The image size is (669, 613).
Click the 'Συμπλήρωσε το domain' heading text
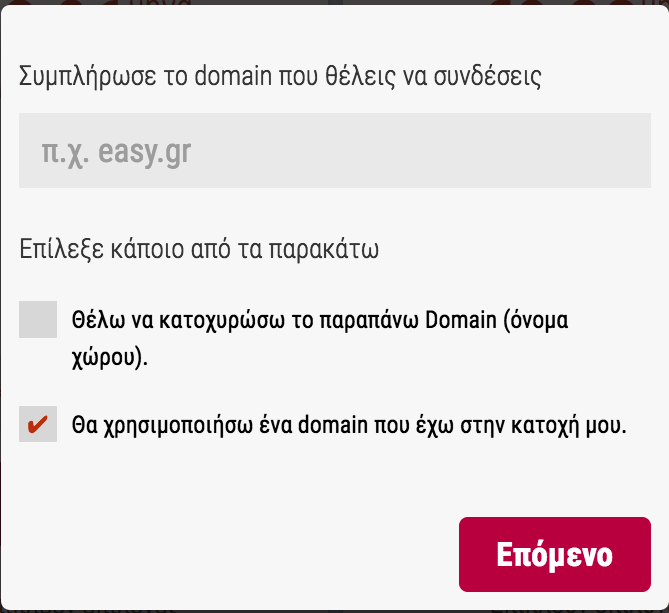coord(280,76)
